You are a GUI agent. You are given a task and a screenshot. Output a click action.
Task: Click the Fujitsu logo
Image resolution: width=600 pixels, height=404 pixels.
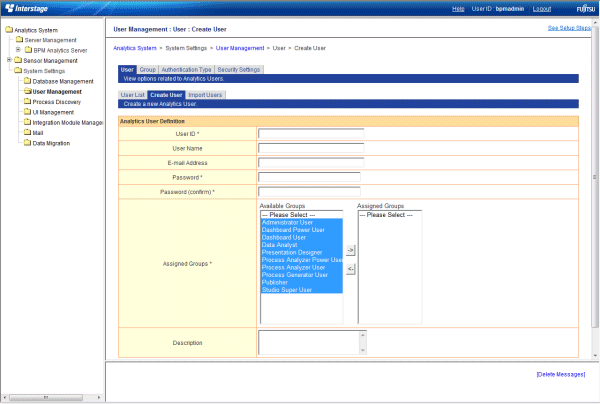(586, 8)
